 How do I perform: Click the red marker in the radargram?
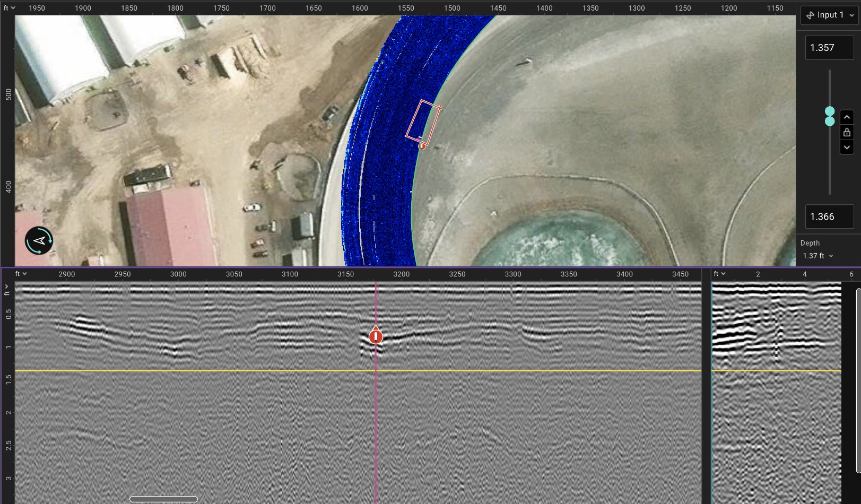pyautogui.click(x=376, y=336)
